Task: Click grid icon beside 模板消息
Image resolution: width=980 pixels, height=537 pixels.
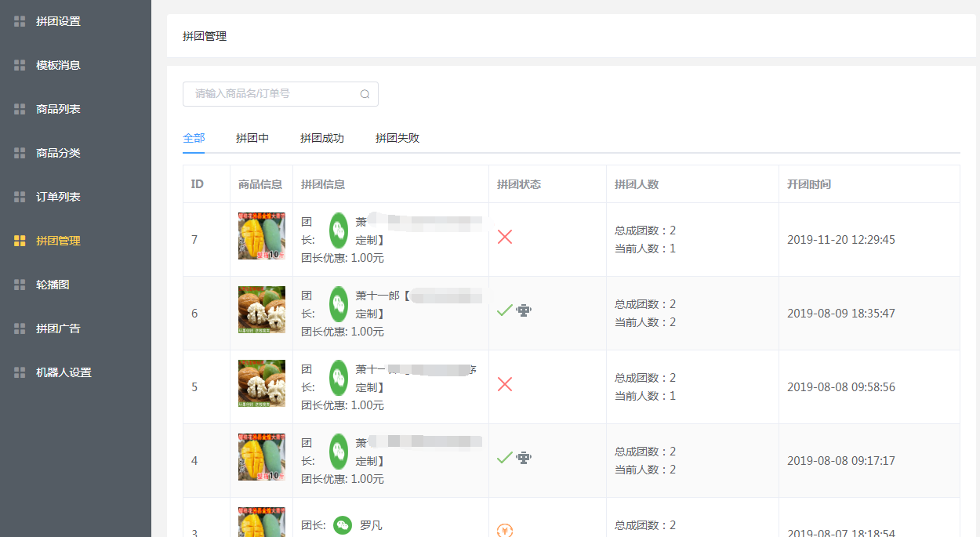Action: click(x=20, y=65)
